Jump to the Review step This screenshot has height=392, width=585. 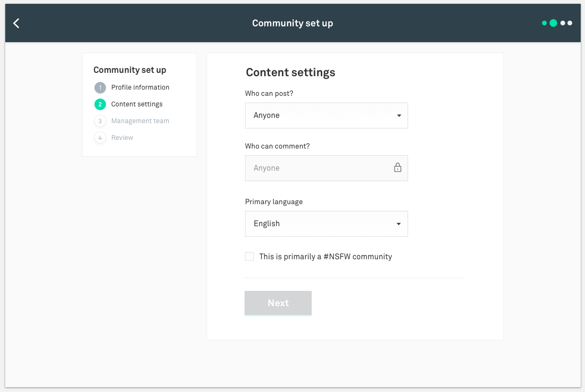tap(122, 138)
